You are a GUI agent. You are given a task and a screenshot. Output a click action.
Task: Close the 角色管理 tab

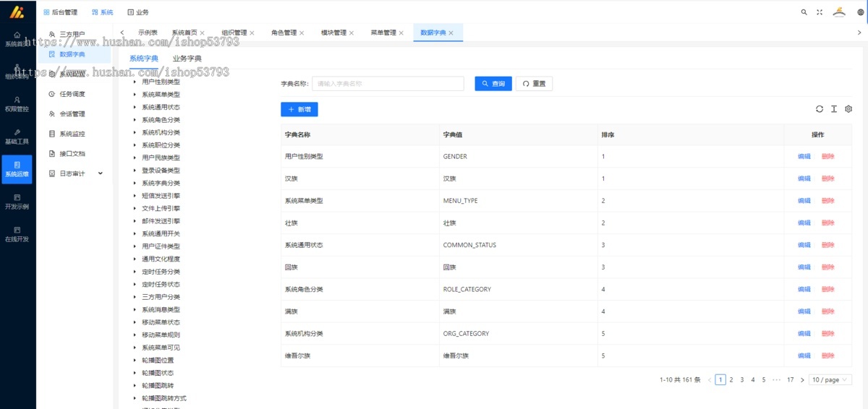tap(302, 33)
